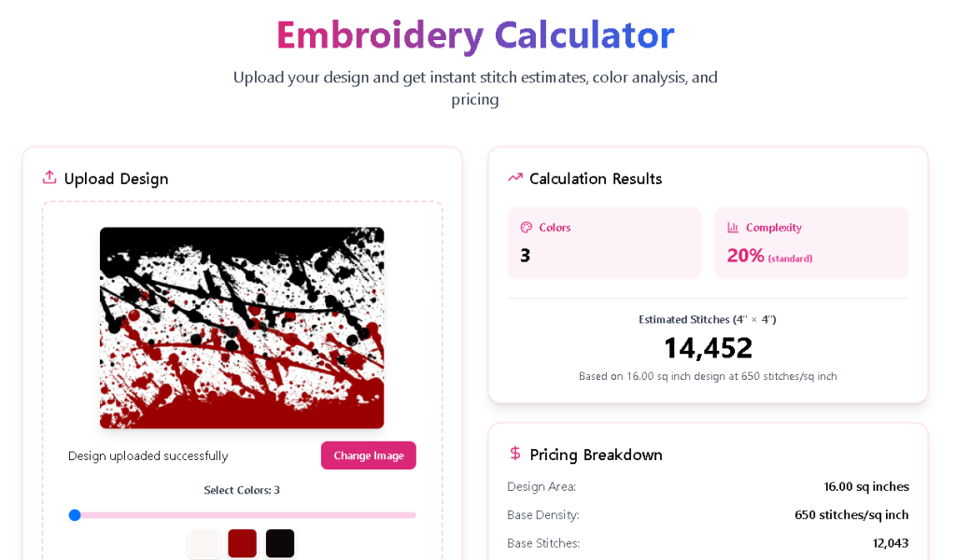Select the dark red color swatch
The image size is (956, 560).
point(242,543)
